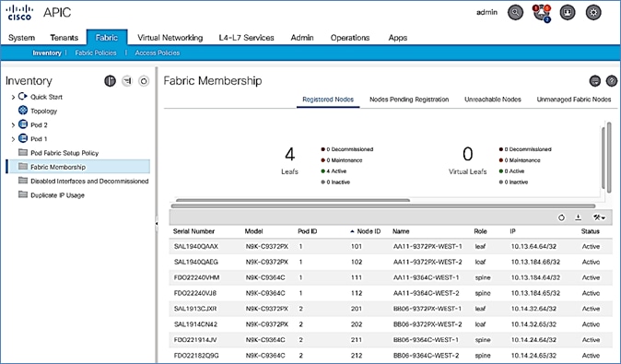
Task: Open the System menu
Action: click(x=21, y=38)
